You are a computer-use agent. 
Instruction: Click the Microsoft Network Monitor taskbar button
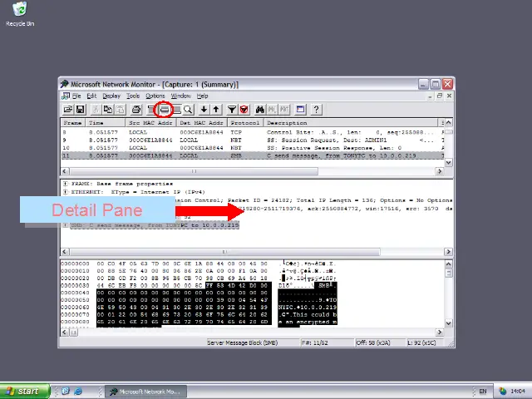pos(146,392)
